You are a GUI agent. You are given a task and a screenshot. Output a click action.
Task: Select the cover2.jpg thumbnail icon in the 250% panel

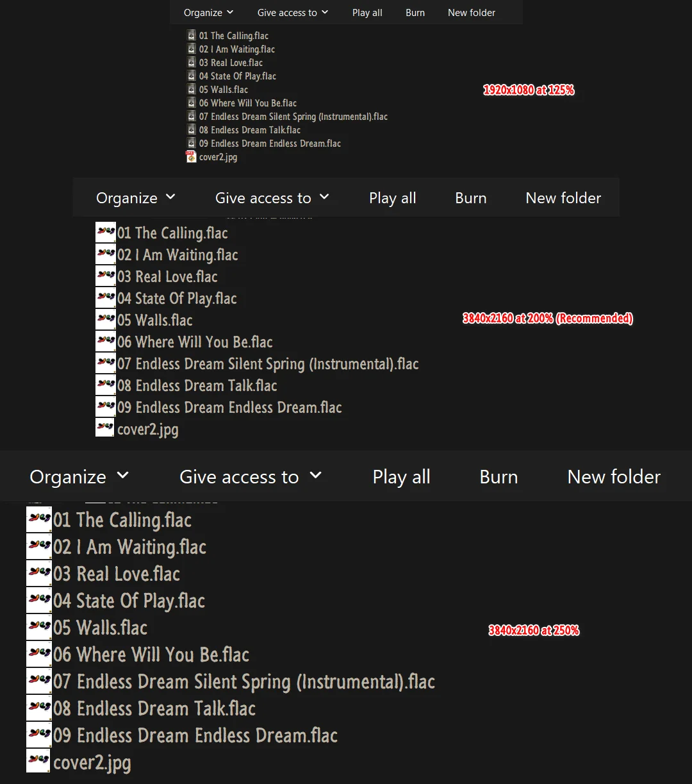click(x=39, y=761)
